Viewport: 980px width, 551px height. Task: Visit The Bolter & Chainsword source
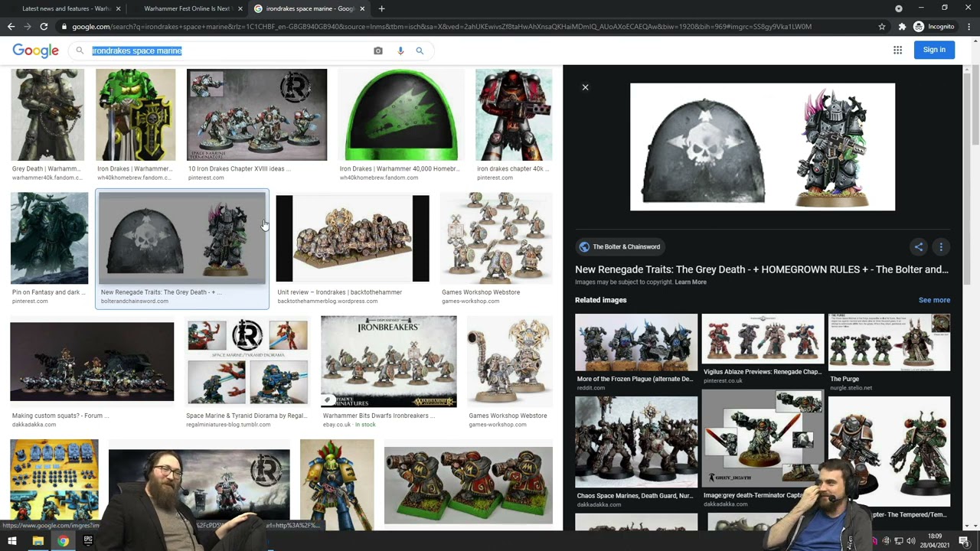click(619, 246)
